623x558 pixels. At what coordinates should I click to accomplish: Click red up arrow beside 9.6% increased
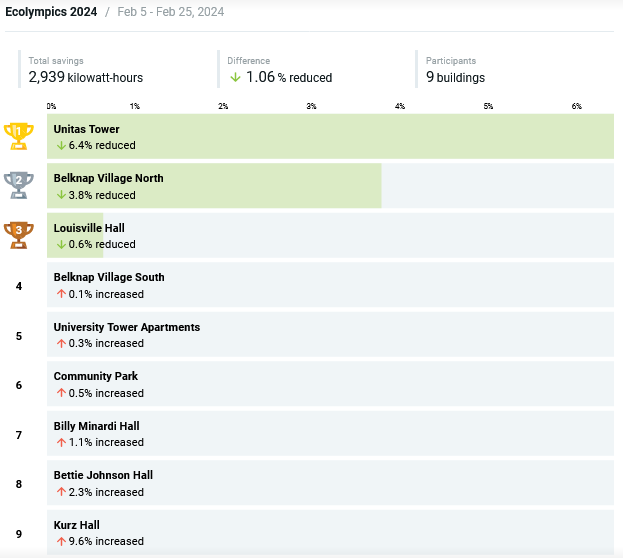pyautogui.click(x=61, y=542)
